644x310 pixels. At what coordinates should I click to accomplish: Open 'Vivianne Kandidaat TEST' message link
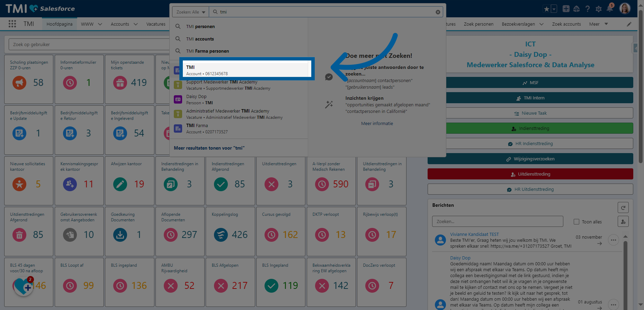coord(474,234)
